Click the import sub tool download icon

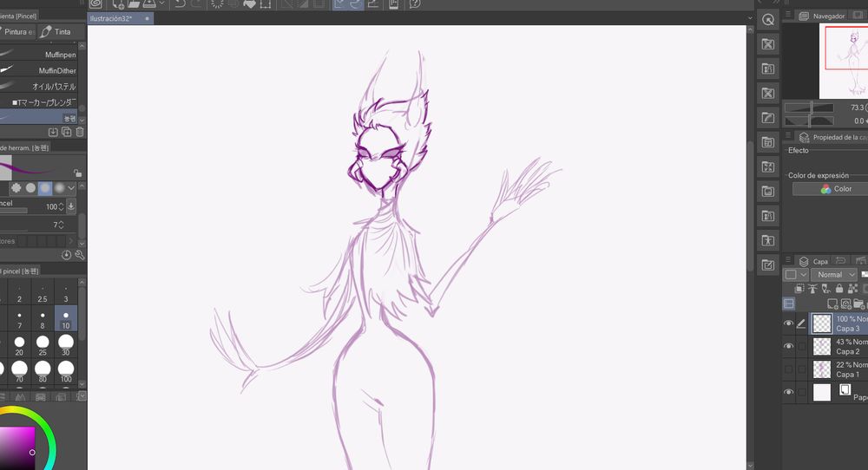53,132
